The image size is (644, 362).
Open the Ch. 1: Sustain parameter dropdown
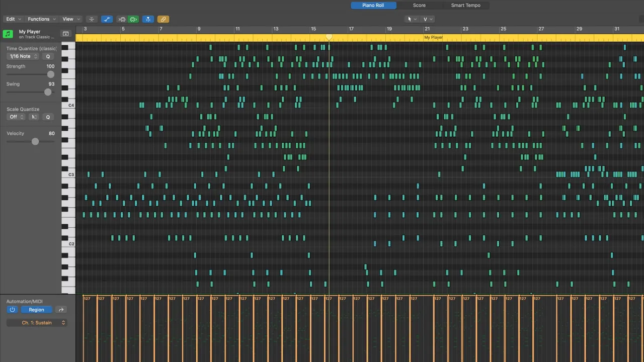point(37,323)
